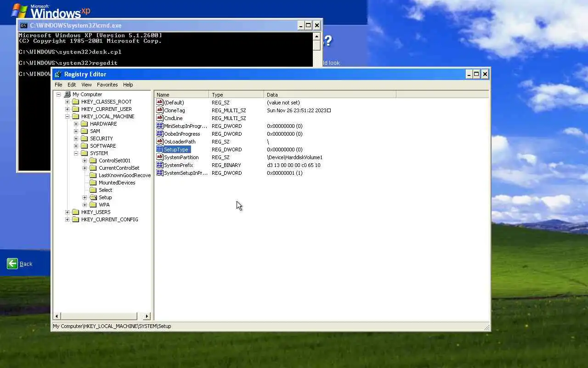Select the LastKnownGoodRecove key

pyautogui.click(x=124, y=175)
